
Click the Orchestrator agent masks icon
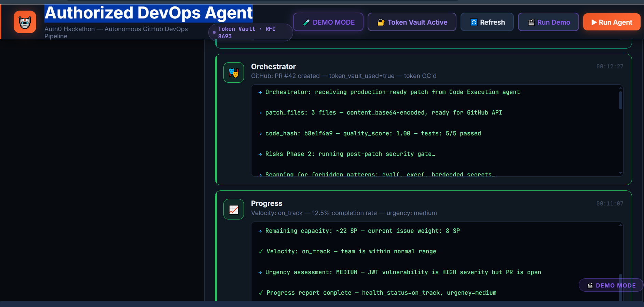[x=234, y=72]
